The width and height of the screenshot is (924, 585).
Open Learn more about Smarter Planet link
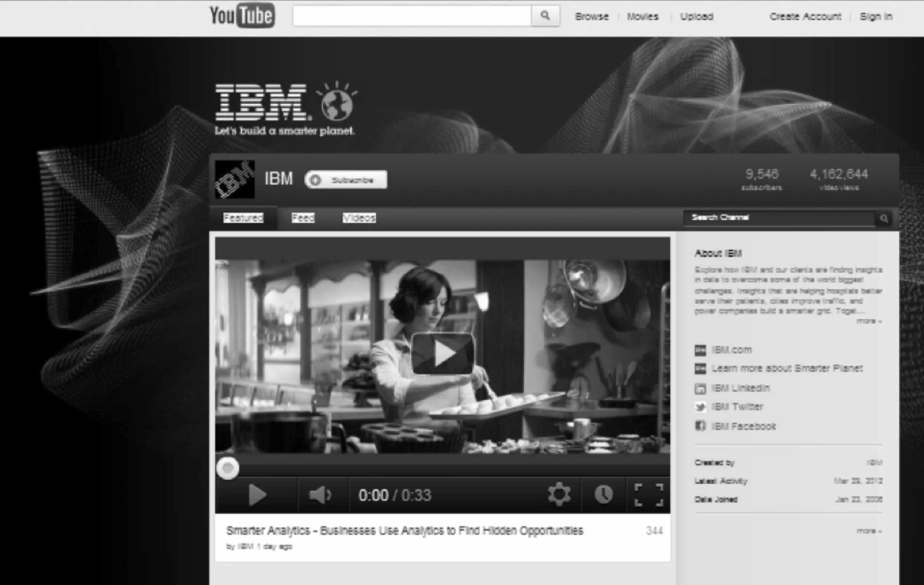[787, 368]
